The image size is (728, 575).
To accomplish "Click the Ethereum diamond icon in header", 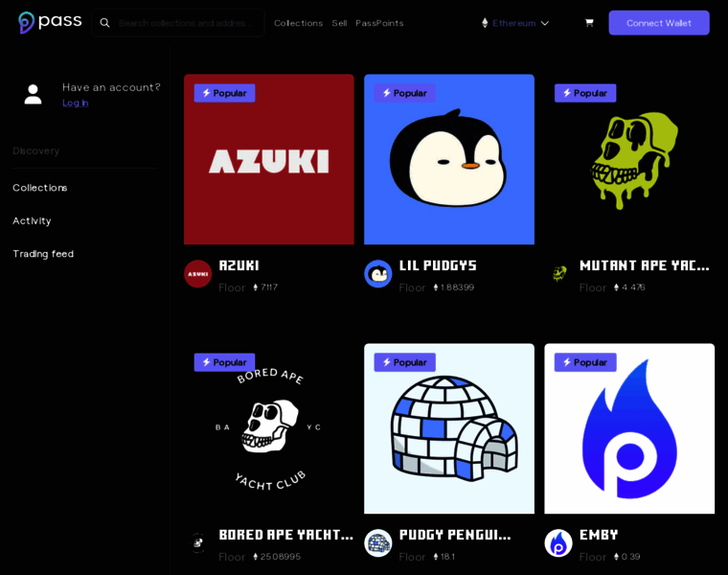I will (485, 23).
